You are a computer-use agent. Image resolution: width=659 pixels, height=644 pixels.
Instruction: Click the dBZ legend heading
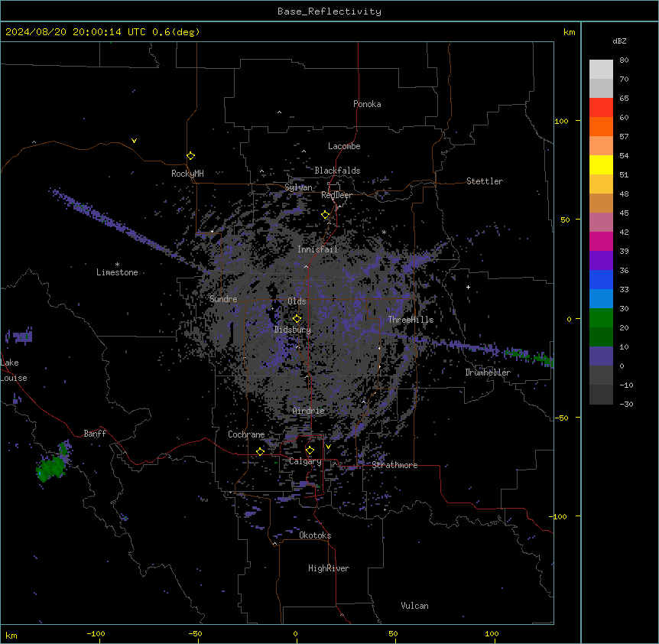(x=619, y=41)
